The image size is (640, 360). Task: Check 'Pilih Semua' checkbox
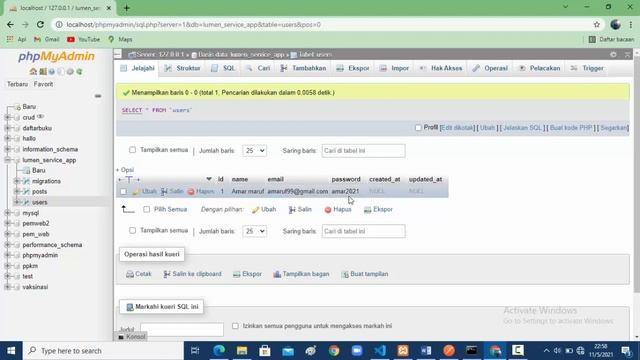[x=147, y=209]
